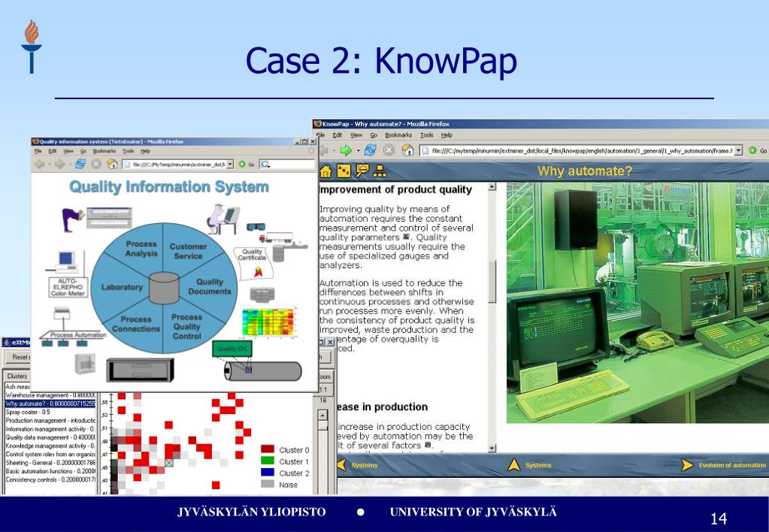Screen dimensions: 769x532
Task: Follow the Evolution of automation link
Action: point(732,465)
